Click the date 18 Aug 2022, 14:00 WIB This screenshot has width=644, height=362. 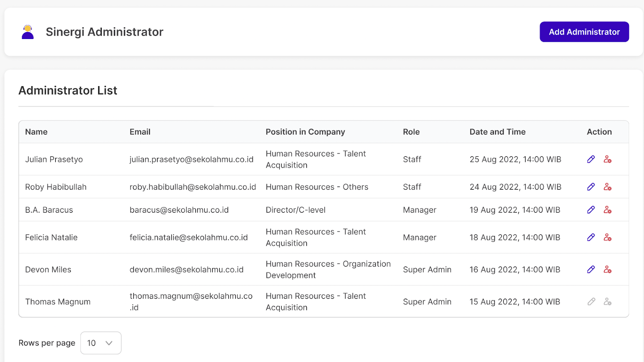click(515, 237)
